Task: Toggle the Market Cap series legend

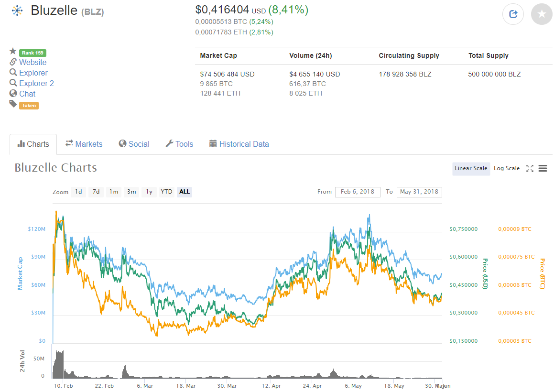Action: click(20, 273)
